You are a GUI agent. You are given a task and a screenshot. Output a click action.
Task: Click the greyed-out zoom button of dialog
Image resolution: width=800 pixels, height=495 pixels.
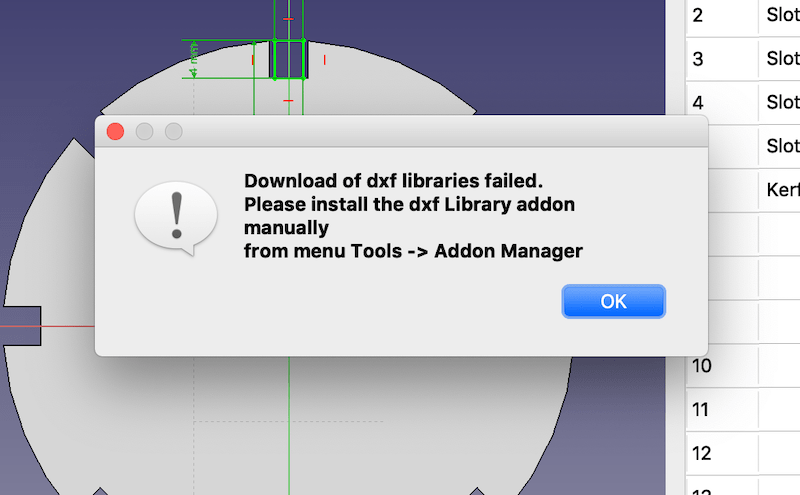173,132
